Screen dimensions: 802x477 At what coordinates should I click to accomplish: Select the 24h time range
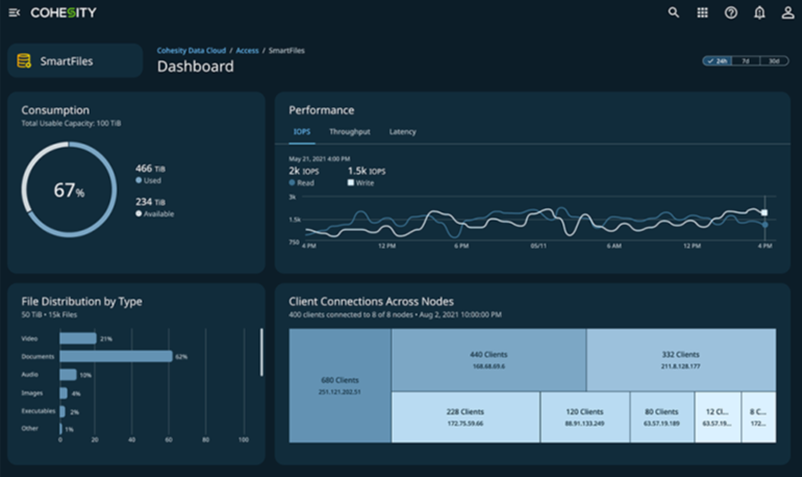tap(717, 61)
